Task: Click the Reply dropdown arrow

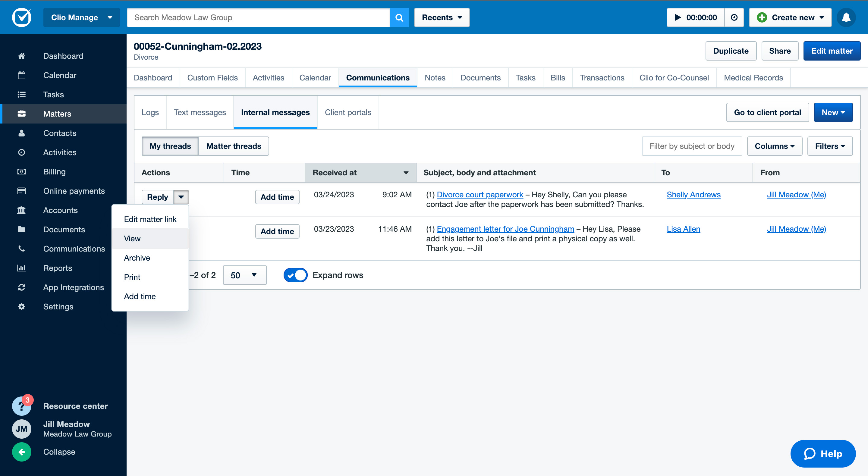Action: pos(181,197)
